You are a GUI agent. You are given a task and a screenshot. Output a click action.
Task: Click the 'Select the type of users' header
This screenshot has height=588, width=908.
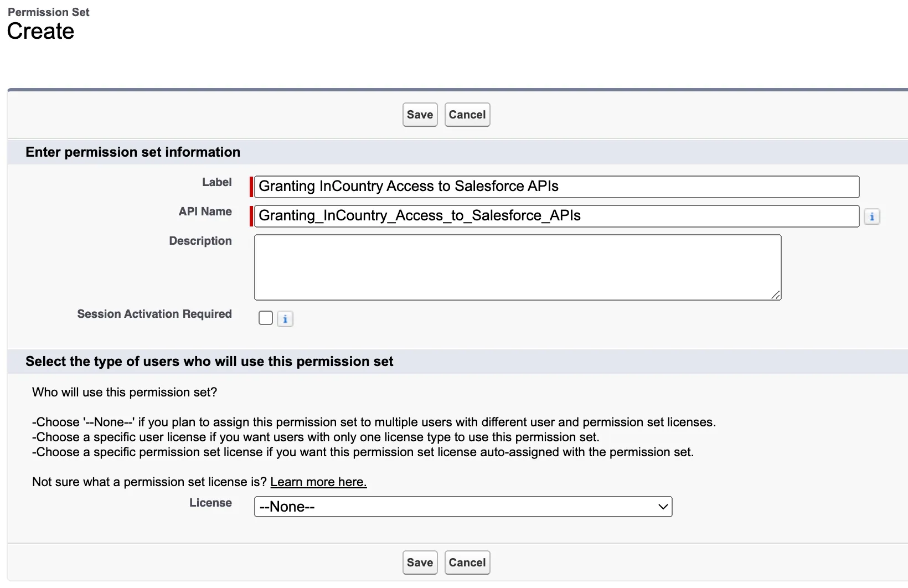(209, 362)
